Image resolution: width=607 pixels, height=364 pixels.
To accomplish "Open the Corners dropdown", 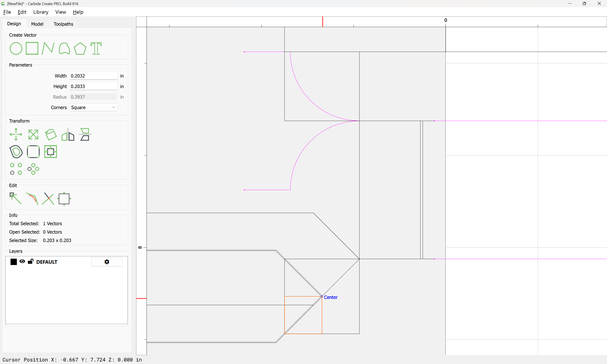I will coord(94,107).
